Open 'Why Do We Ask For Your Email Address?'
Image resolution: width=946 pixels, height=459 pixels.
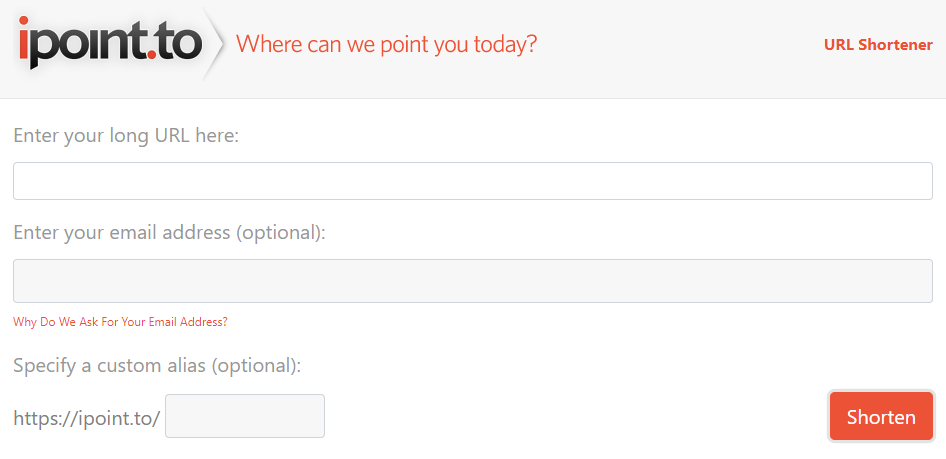(x=120, y=322)
